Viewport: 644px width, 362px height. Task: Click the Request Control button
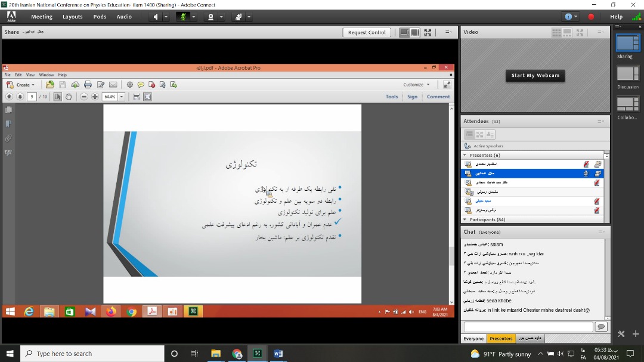point(366,32)
